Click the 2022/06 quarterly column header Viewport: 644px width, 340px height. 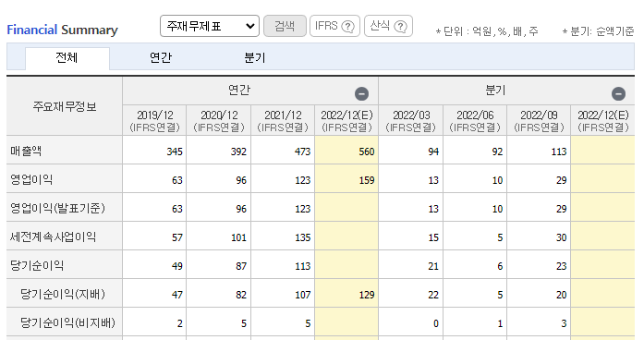pos(475,121)
